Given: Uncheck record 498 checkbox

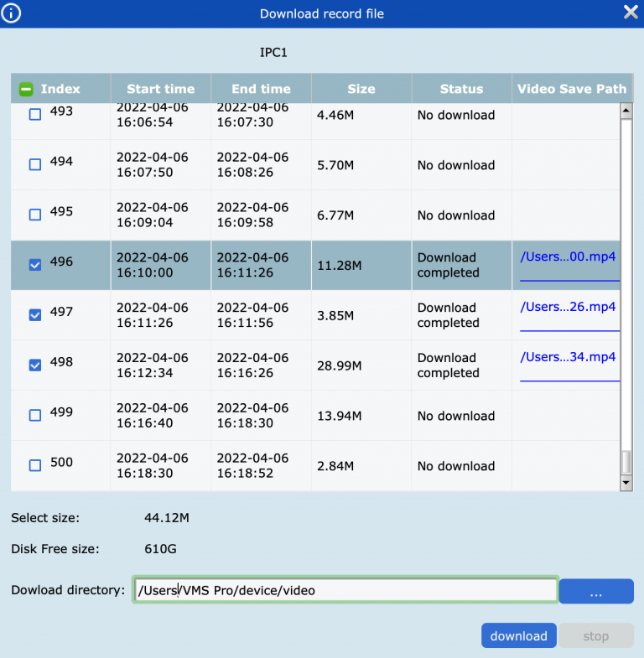Looking at the screenshot, I should coord(35,365).
